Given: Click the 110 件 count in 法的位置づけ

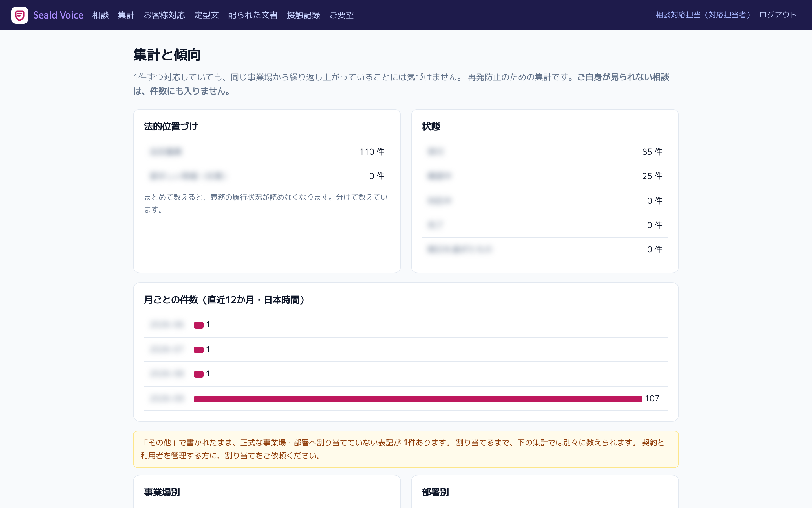Looking at the screenshot, I should pyautogui.click(x=372, y=152).
